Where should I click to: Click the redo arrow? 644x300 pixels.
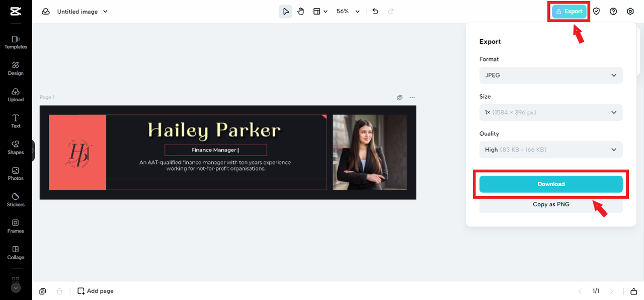tap(391, 11)
